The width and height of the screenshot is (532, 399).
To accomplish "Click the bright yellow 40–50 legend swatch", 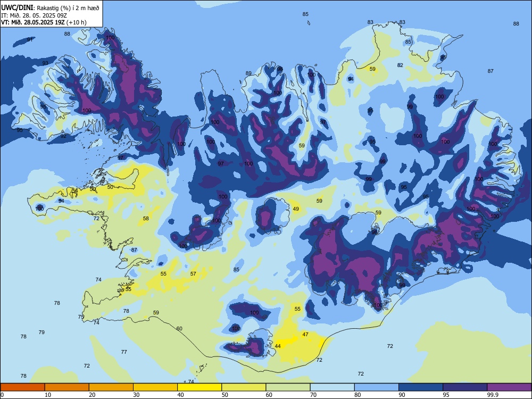I will 199,387.
